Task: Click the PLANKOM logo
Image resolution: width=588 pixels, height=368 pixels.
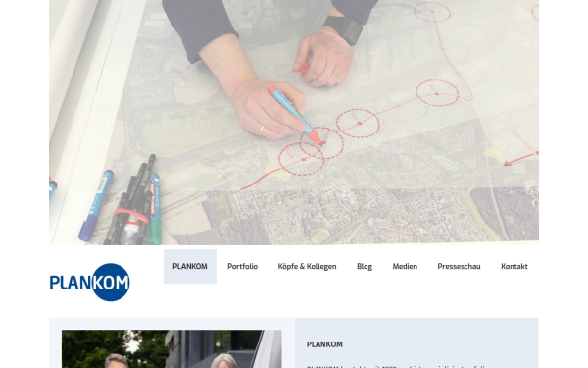Action: (x=89, y=282)
